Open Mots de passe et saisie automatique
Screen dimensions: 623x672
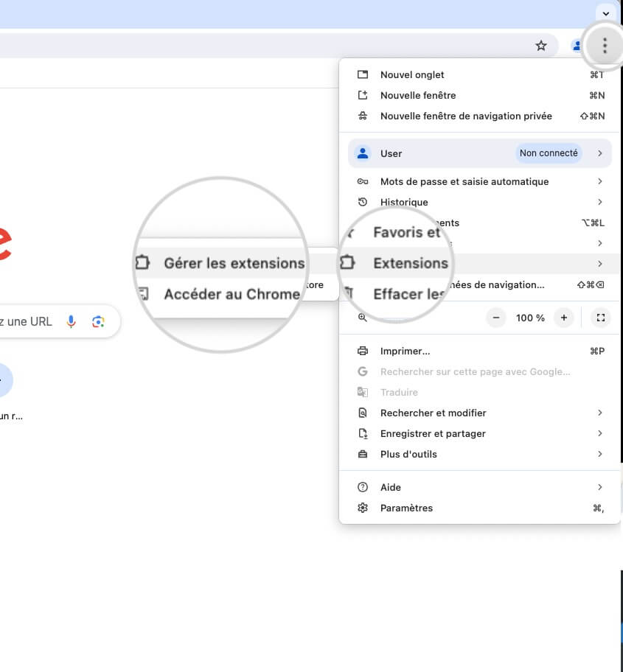coord(480,181)
